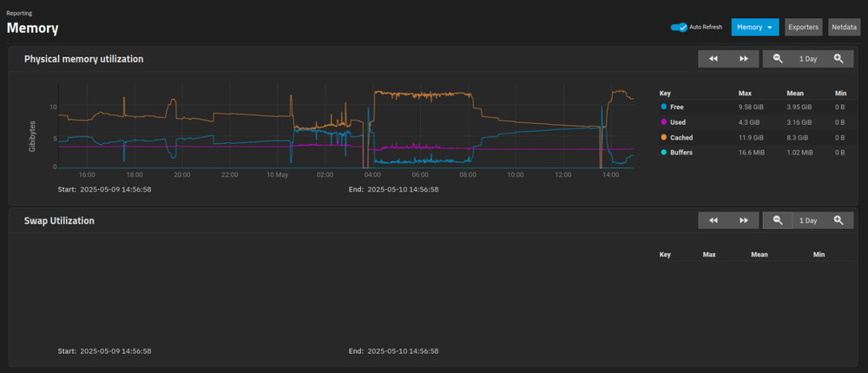The height and width of the screenshot is (373, 868).
Task: Click the Max column header in legend
Action: (745, 92)
